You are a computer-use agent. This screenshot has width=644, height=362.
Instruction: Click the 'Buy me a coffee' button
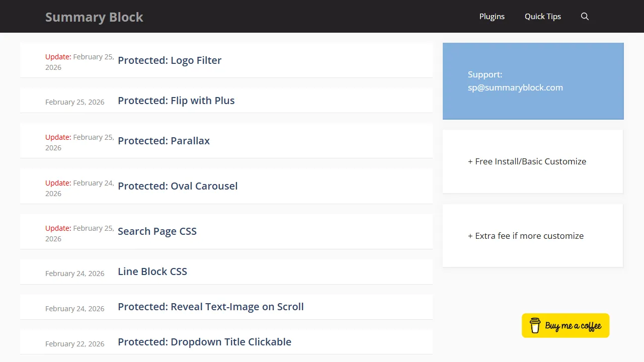565,325
